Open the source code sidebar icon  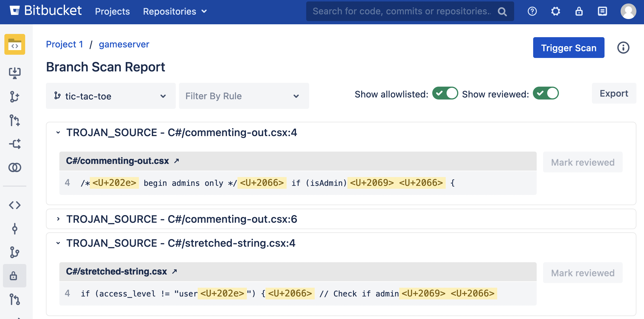coord(15,205)
